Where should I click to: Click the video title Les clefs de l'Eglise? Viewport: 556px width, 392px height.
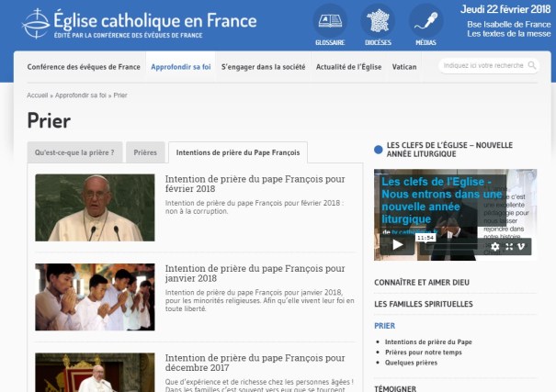(x=441, y=200)
